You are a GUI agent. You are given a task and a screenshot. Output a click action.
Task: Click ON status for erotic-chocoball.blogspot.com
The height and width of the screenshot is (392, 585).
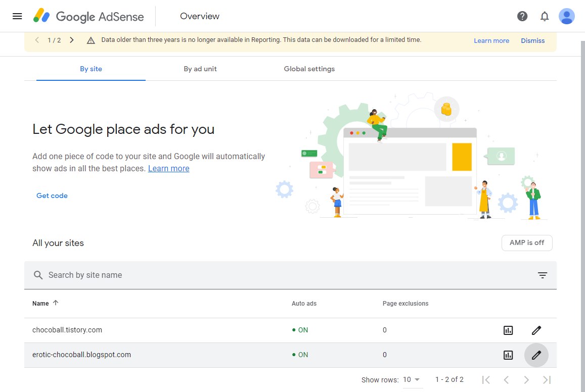tap(300, 355)
